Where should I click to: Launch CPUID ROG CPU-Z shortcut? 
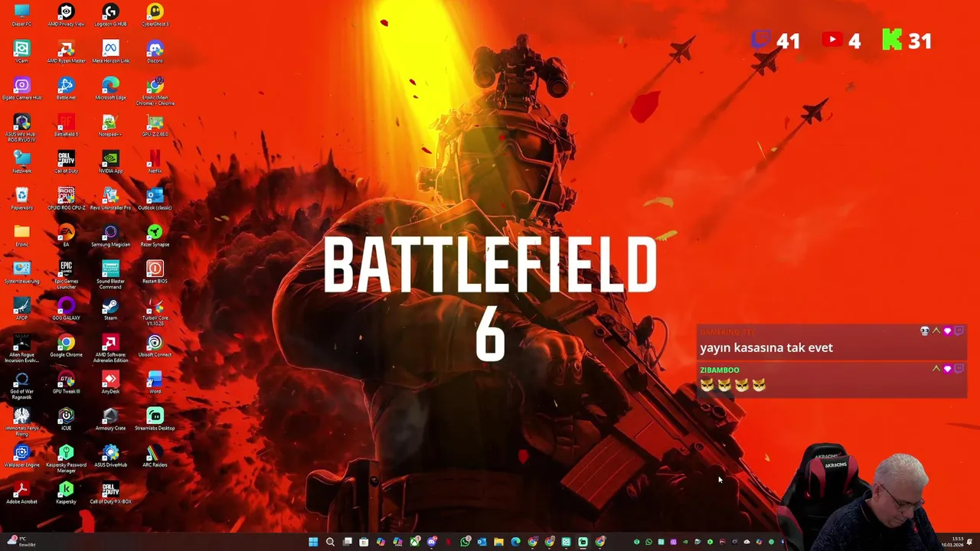point(66,198)
